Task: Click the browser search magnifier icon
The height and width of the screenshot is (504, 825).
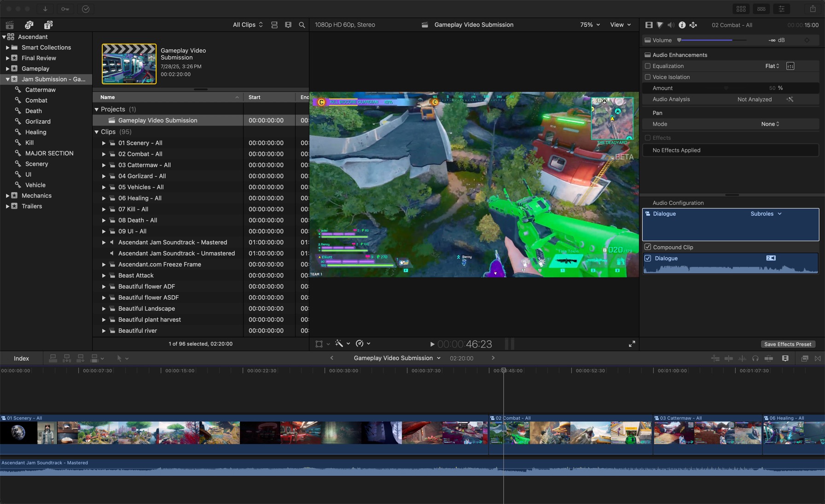Action: pyautogui.click(x=302, y=25)
